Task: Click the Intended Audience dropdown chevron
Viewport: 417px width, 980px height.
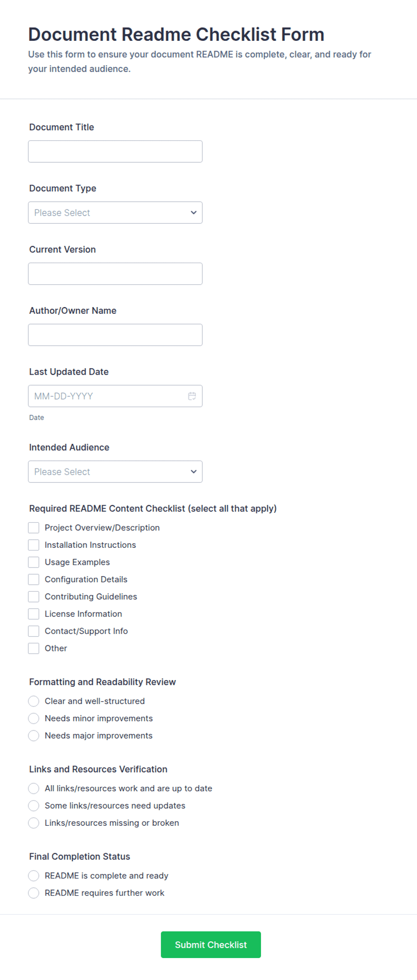Action: (194, 472)
